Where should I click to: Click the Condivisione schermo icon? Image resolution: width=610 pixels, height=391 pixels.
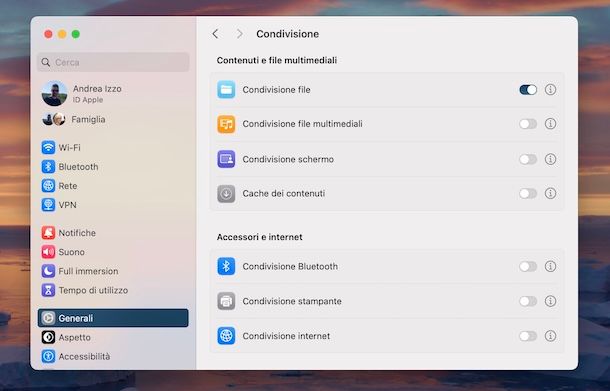[226, 159]
